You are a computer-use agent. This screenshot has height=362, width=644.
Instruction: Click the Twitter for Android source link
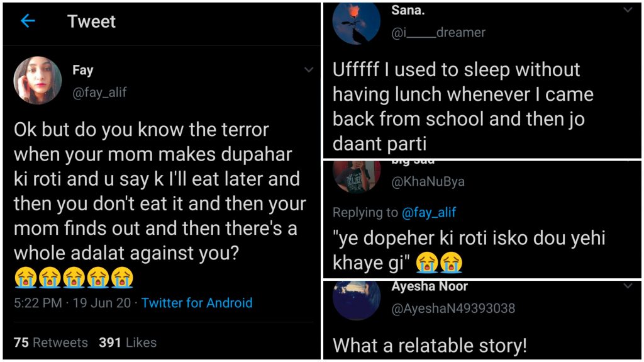(x=197, y=303)
